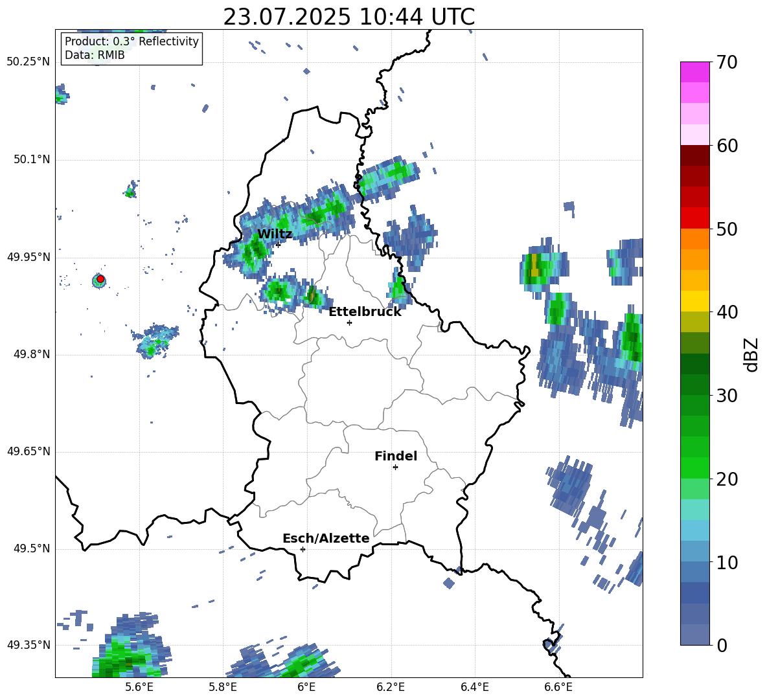
Task: Click the 49.8°N latitude label
Action: pyautogui.click(x=32, y=354)
